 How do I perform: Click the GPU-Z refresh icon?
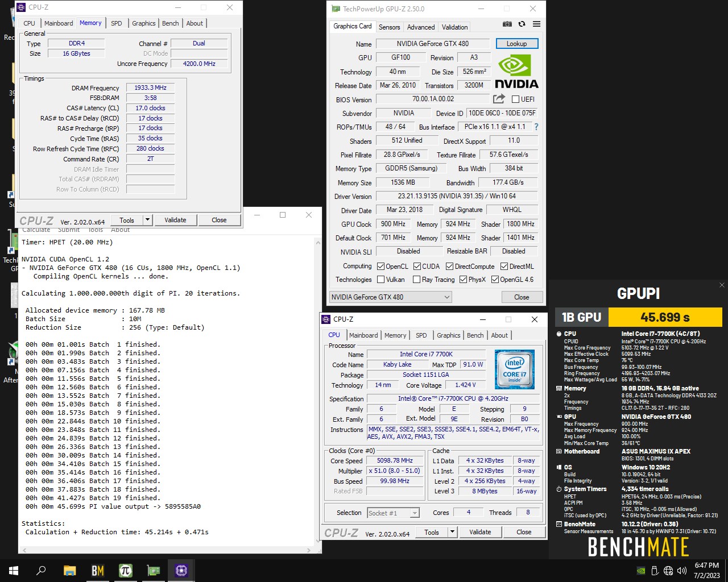522,24
